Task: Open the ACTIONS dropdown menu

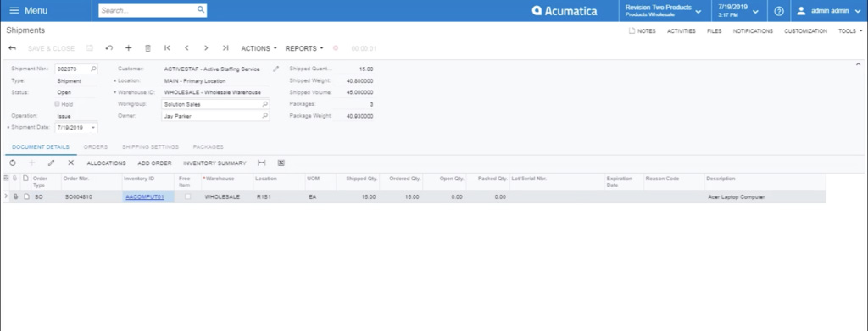Action: 259,48
